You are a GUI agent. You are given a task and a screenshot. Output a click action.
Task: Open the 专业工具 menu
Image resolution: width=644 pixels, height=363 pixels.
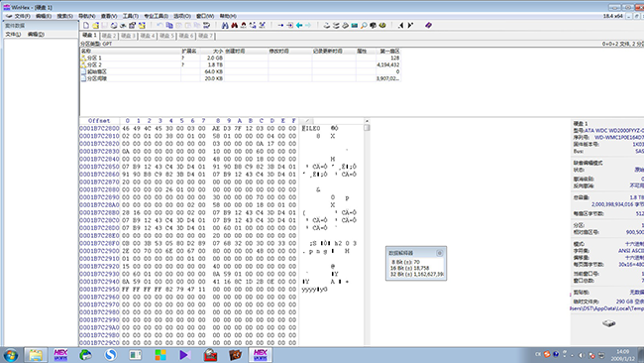(157, 16)
